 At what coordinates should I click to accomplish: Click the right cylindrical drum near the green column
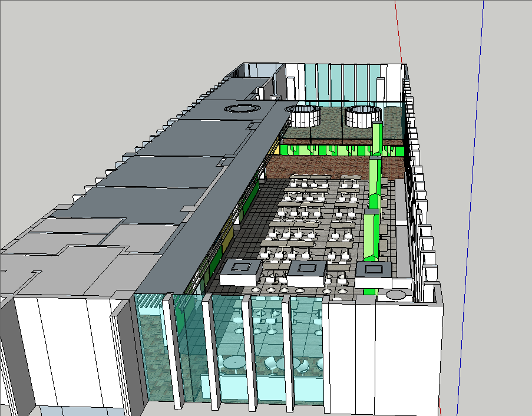click(x=364, y=117)
